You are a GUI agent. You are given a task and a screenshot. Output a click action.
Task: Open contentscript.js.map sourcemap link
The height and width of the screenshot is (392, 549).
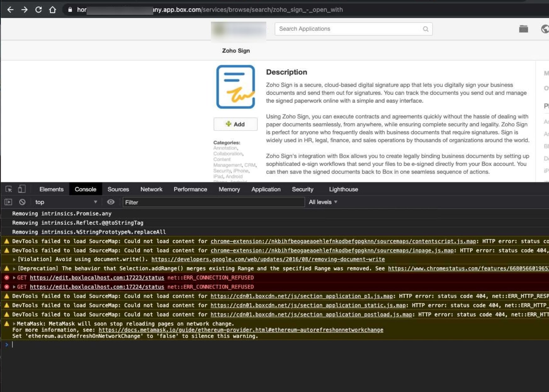click(x=343, y=241)
